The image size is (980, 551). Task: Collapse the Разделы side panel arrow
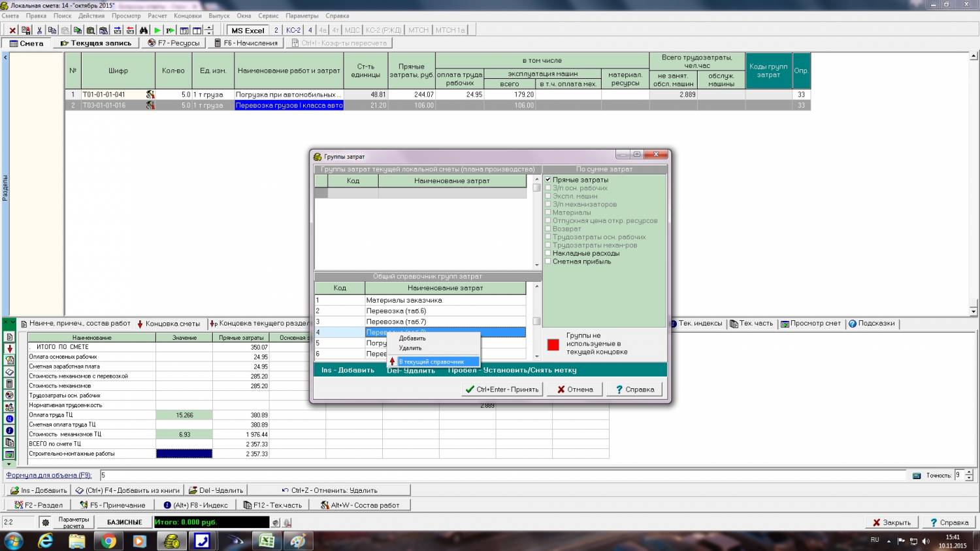tap(5, 58)
